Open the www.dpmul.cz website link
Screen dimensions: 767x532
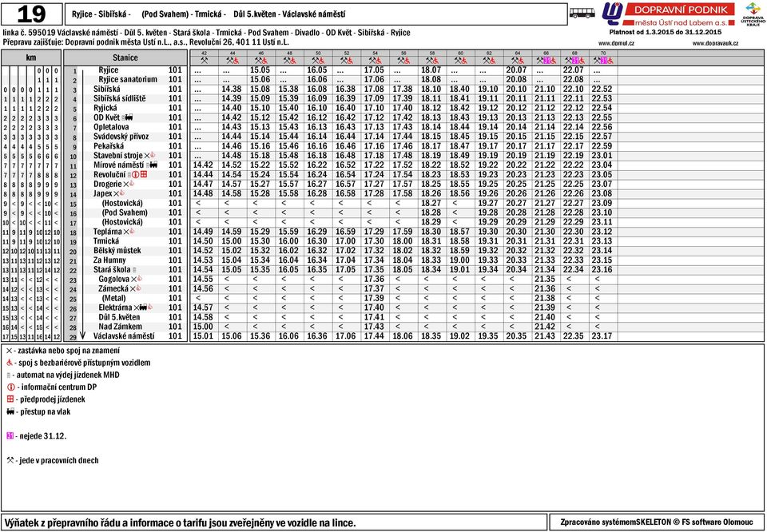click(616, 43)
